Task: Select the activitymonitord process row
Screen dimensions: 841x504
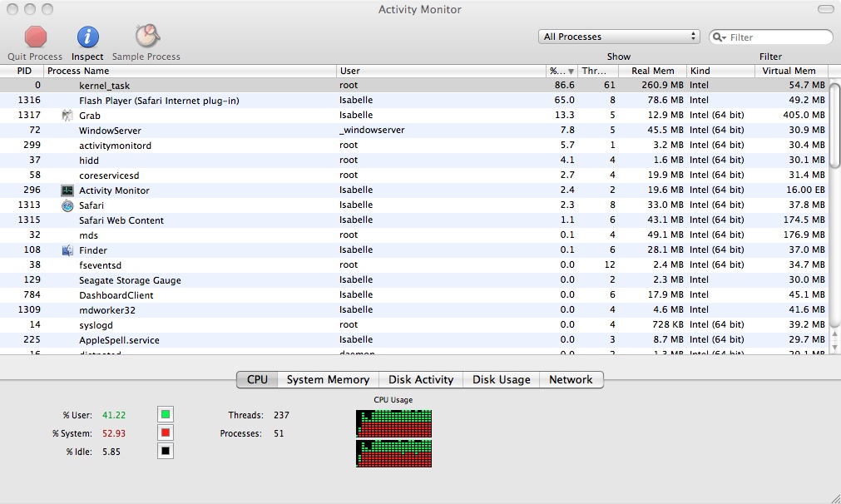Action: pyautogui.click(x=414, y=146)
